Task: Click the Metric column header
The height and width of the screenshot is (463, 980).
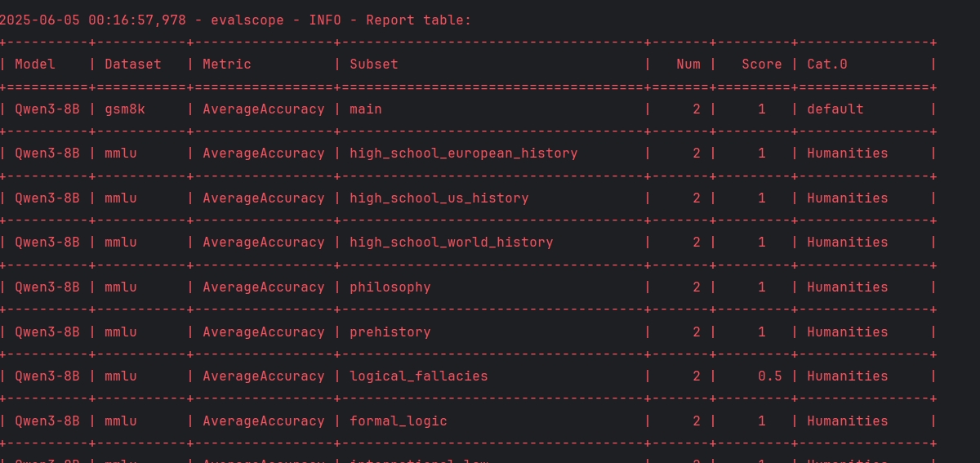Action: [x=227, y=64]
